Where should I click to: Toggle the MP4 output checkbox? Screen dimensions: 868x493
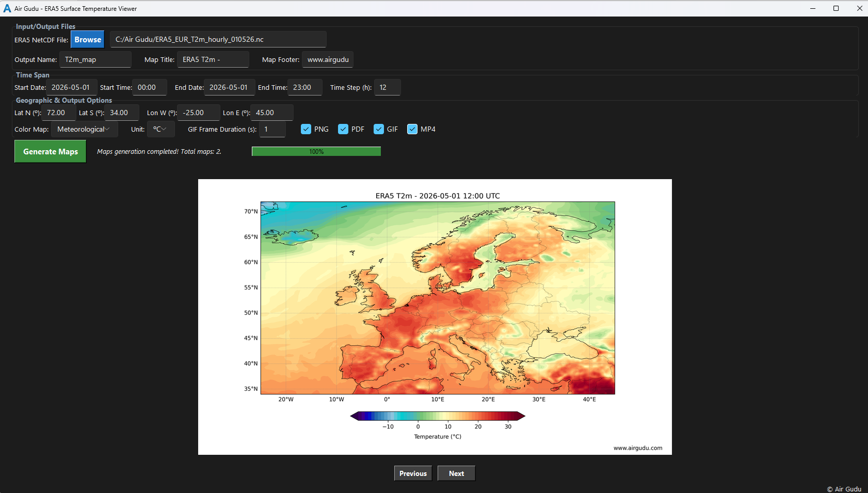coord(412,129)
